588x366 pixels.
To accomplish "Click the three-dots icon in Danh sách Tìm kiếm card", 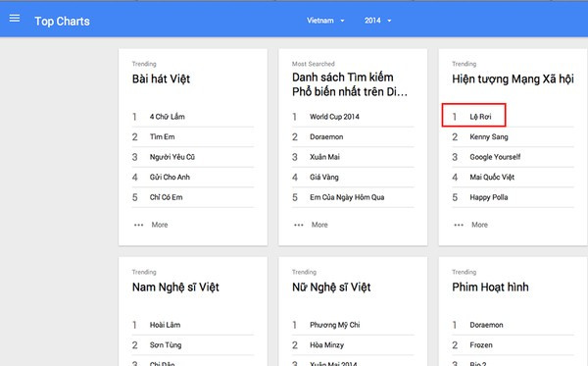I will click(x=299, y=226).
